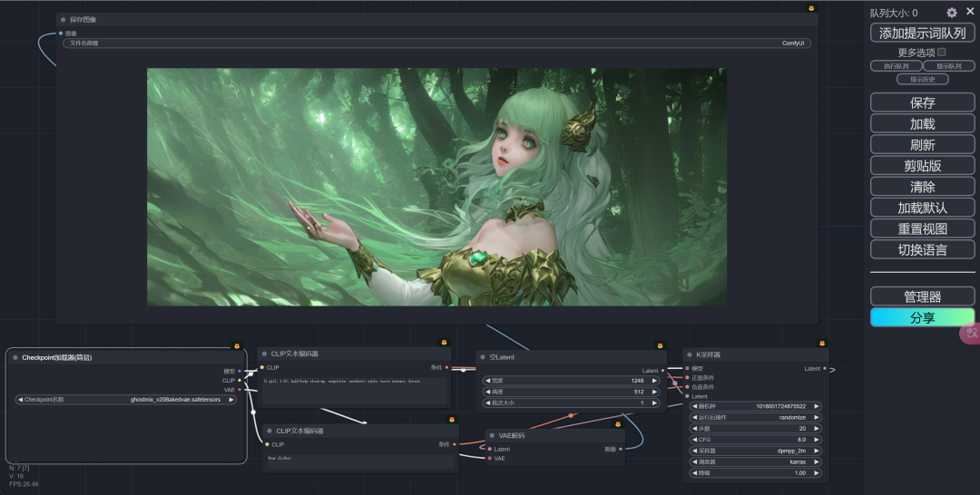Select next Checkpoint名称 with right arrow
980x495 pixels.
pos(230,400)
